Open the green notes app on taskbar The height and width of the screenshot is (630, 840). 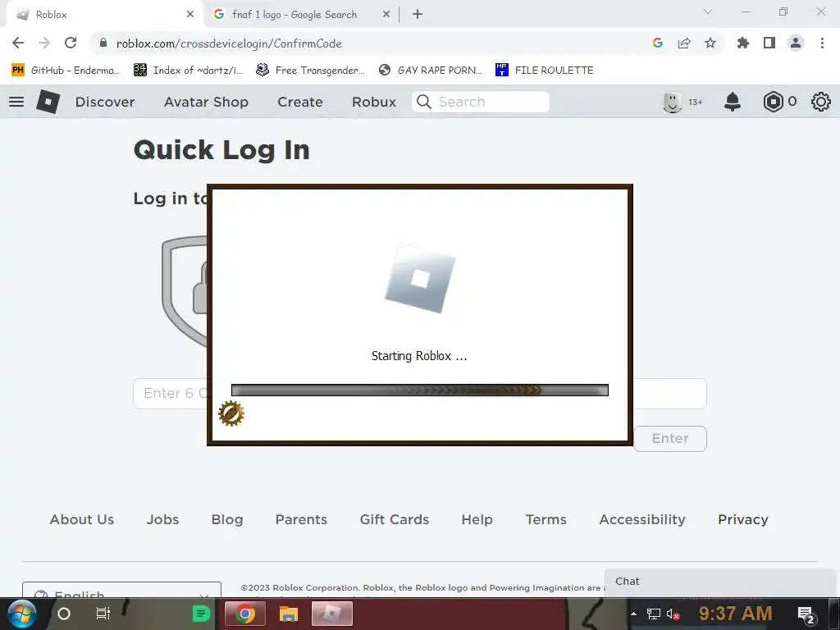tap(202, 614)
